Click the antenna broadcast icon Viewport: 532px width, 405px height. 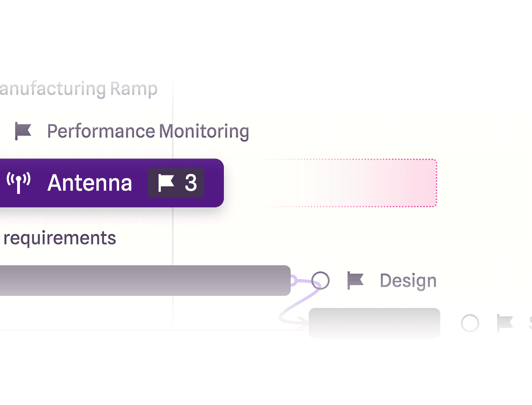pyautogui.click(x=19, y=183)
